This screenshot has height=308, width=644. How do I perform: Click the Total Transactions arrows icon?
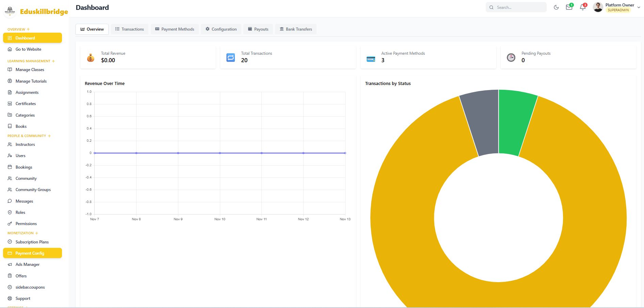pos(231,58)
